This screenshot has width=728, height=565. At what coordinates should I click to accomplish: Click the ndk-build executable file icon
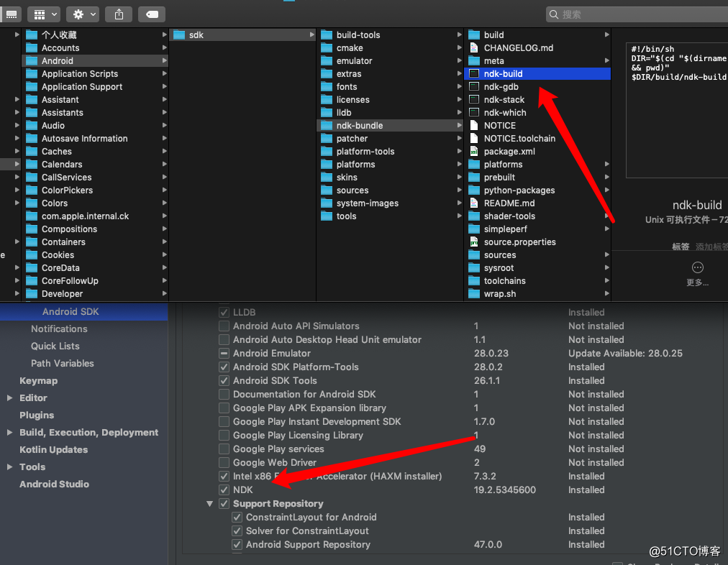point(474,73)
